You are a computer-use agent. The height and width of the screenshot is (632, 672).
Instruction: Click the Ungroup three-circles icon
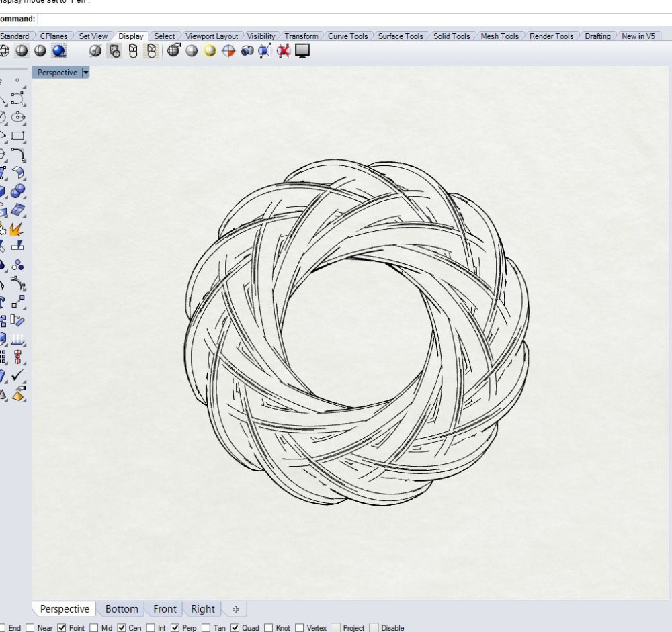click(17, 266)
